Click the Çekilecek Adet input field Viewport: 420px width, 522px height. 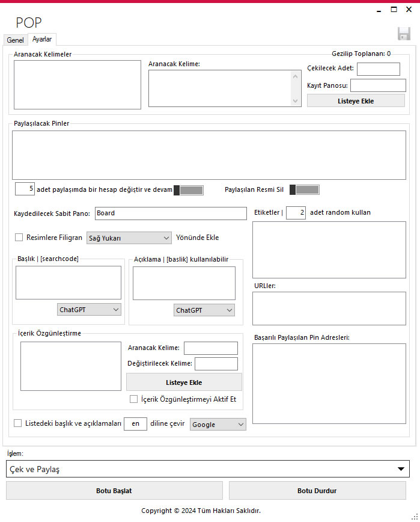coord(379,69)
